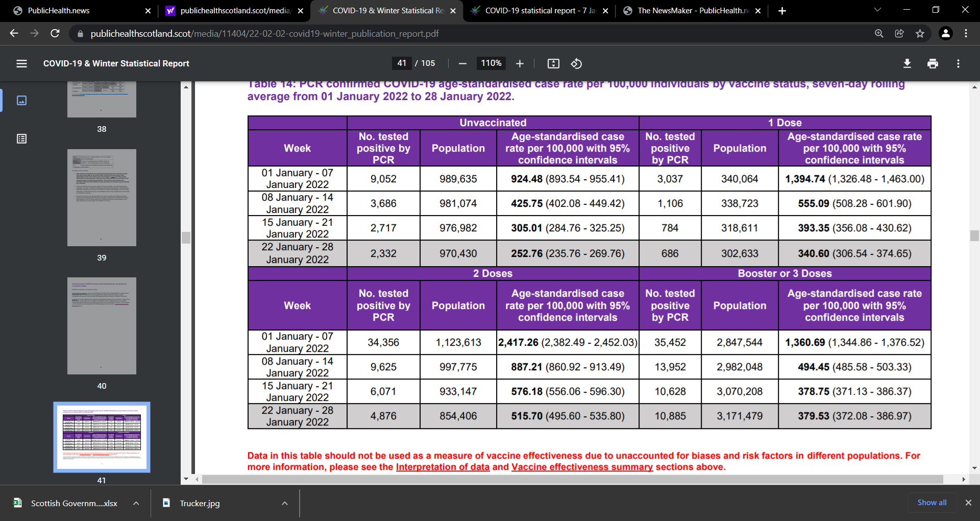This screenshot has width=980, height=521.
Task: Rotate the PDF counterclockwise
Action: (x=576, y=63)
